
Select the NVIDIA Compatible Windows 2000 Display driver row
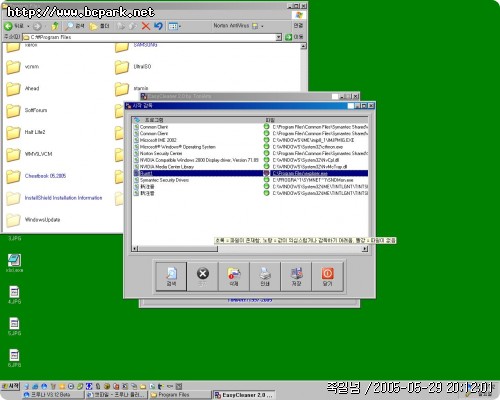coord(251,160)
